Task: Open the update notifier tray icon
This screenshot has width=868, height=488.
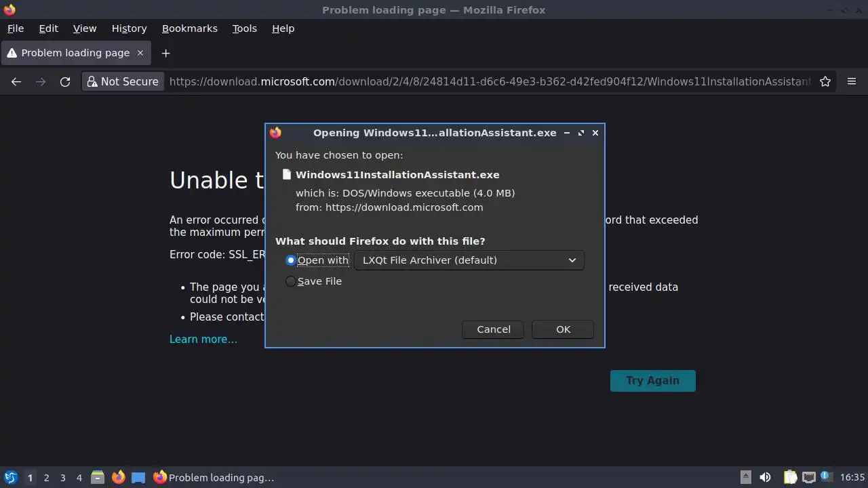Action: [825, 476]
